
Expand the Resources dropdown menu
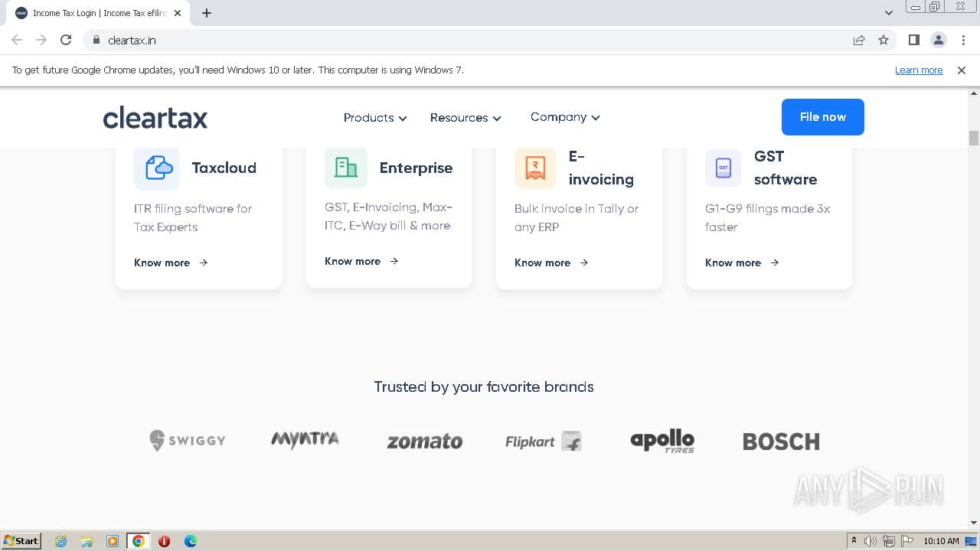click(465, 118)
